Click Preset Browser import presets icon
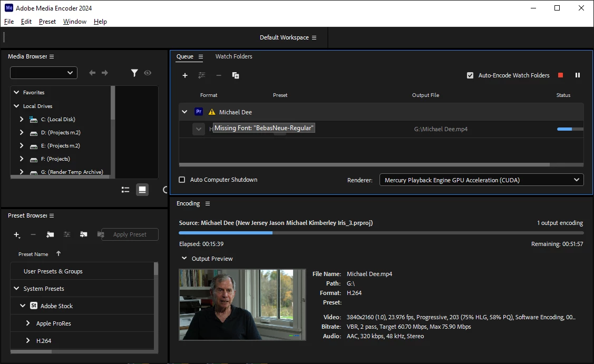This screenshot has width=594, height=364. click(84, 234)
